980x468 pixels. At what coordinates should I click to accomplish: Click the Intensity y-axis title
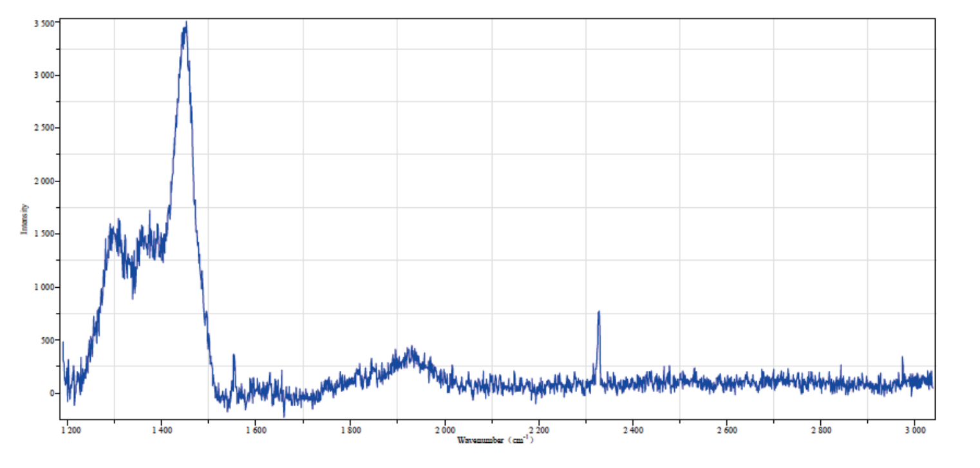click(x=25, y=219)
